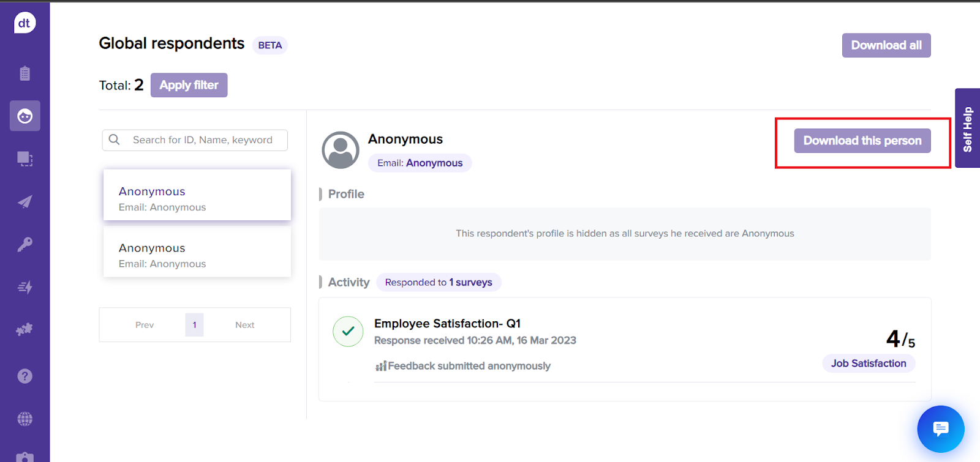Click the globe icon in the sidebar
The image size is (980, 462).
pyautogui.click(x=24, y=419)
